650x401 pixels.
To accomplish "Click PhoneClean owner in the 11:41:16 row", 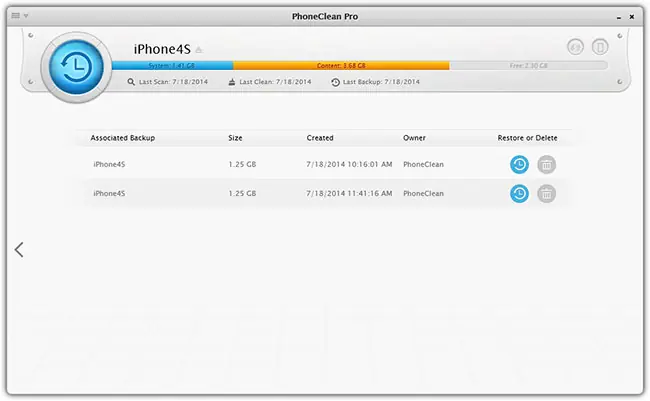I will coord(423,193).
